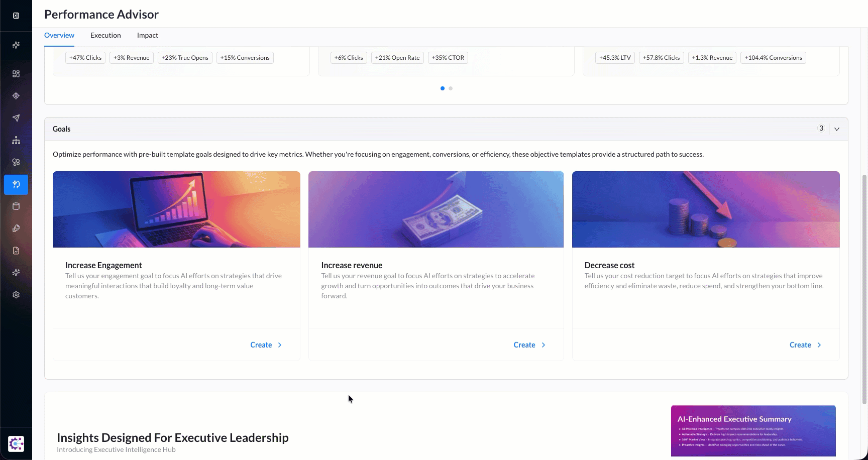Viewport: 868px width, 460px height.
Task: Collapse the Goals section chevron
Action: pos(837,129)
